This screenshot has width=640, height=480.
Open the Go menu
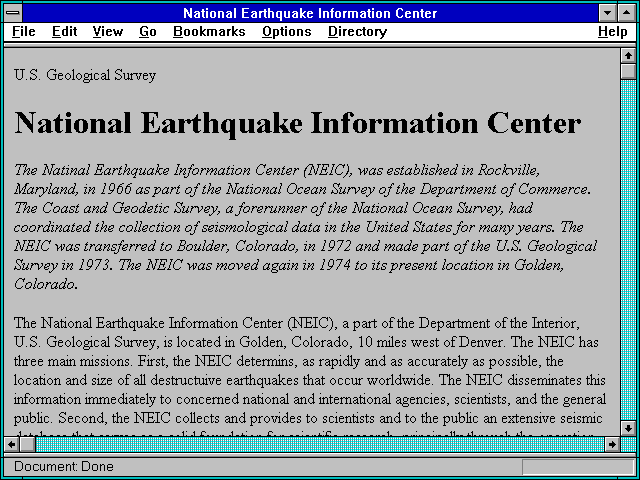[x=148, y=31]
